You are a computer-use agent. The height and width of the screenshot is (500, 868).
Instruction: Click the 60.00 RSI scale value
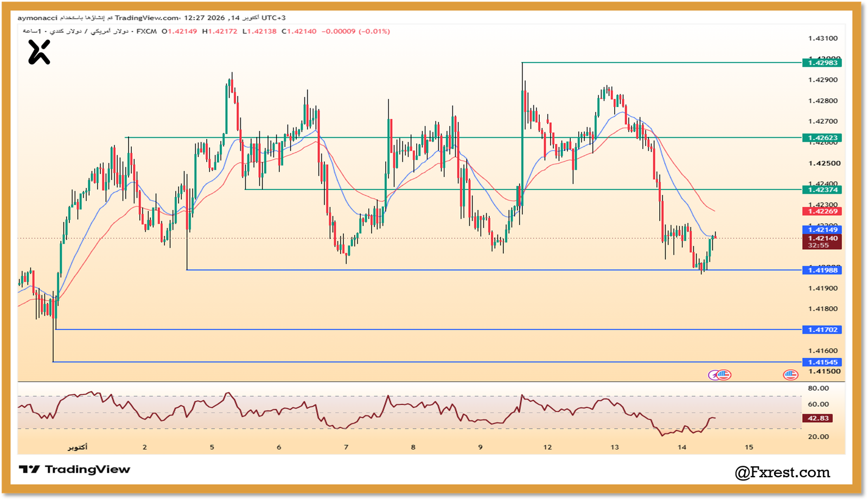[818, 404]
